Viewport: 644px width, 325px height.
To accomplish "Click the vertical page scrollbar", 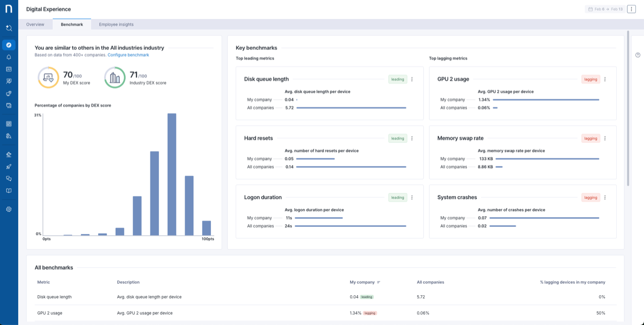I will [x=627, y=108].
